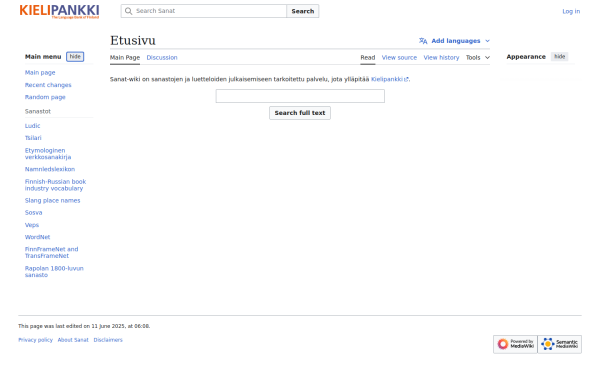
Task: Open Random page link
Action: [x=45, y=97]
